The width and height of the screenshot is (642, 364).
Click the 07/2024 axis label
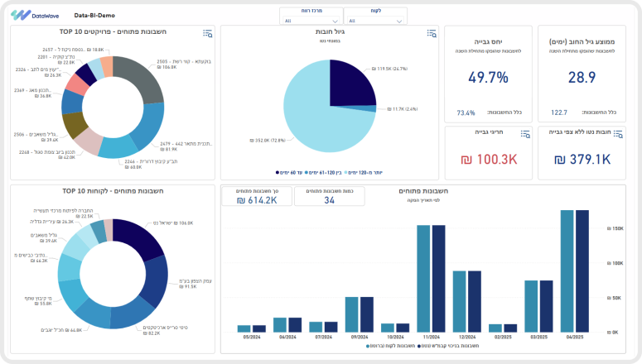tap(323, 338)
